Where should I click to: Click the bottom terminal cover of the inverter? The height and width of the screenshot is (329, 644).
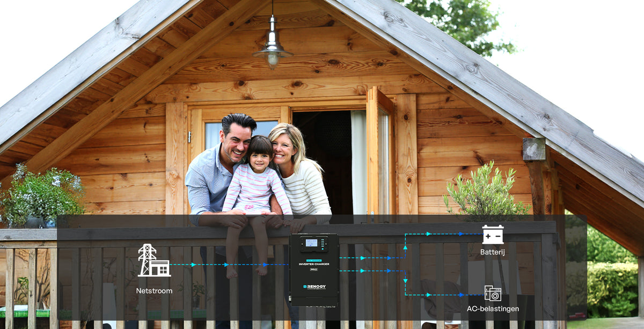coord(314,298)
